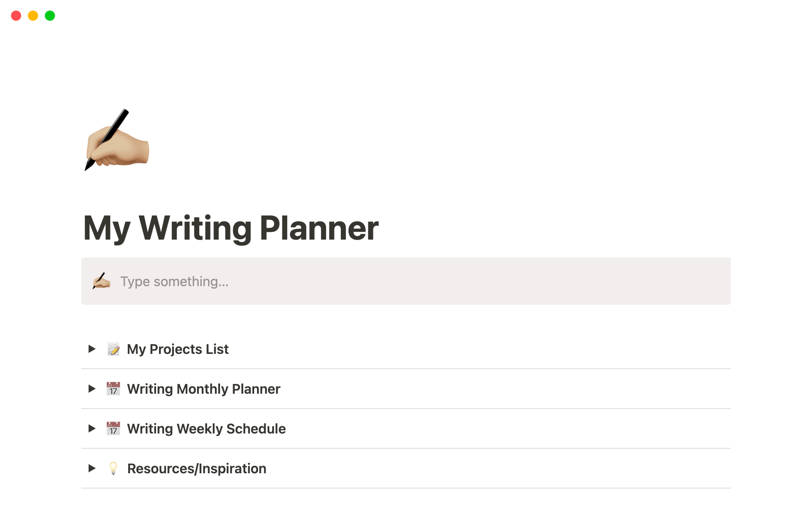Viewport: 812px width, 508px height.
Task: Click calendar emoji next to Writing Weekly Schedule
Action: 113,428
